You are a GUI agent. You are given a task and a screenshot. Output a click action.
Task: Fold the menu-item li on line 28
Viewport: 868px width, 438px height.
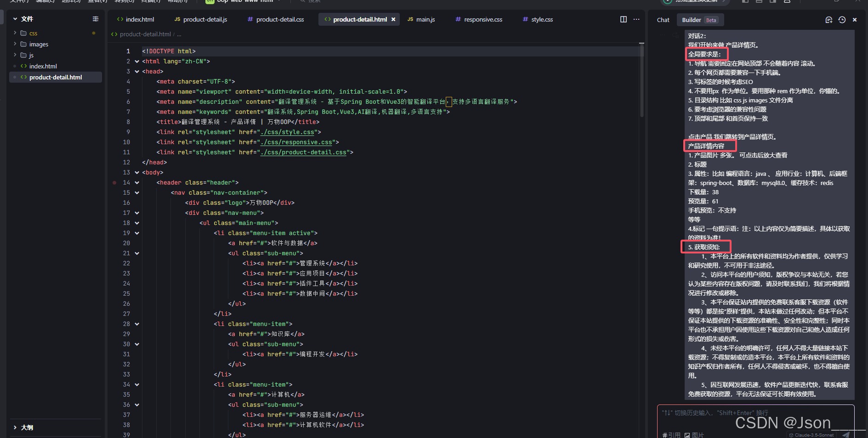pos(137,324)
